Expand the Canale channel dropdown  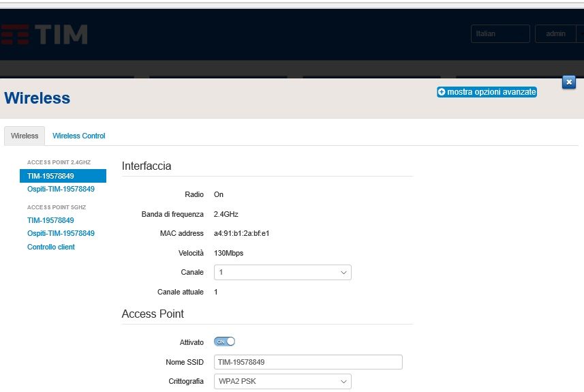[282, 272]
